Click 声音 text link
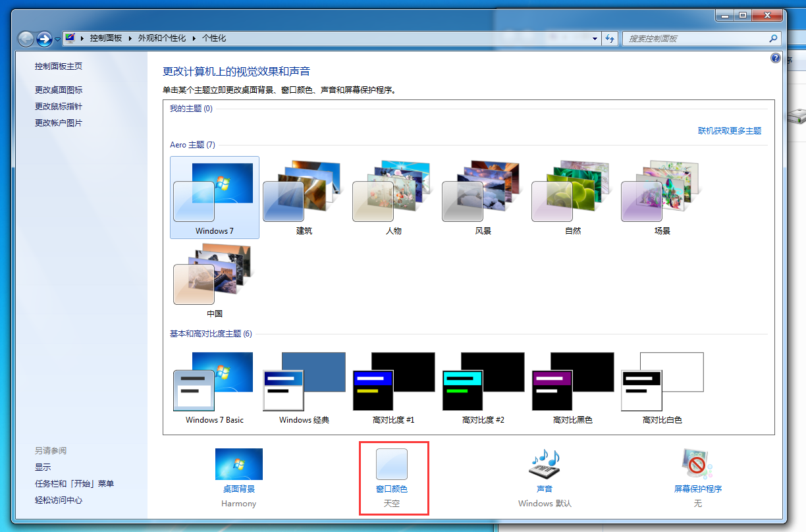 coord(545,489)
